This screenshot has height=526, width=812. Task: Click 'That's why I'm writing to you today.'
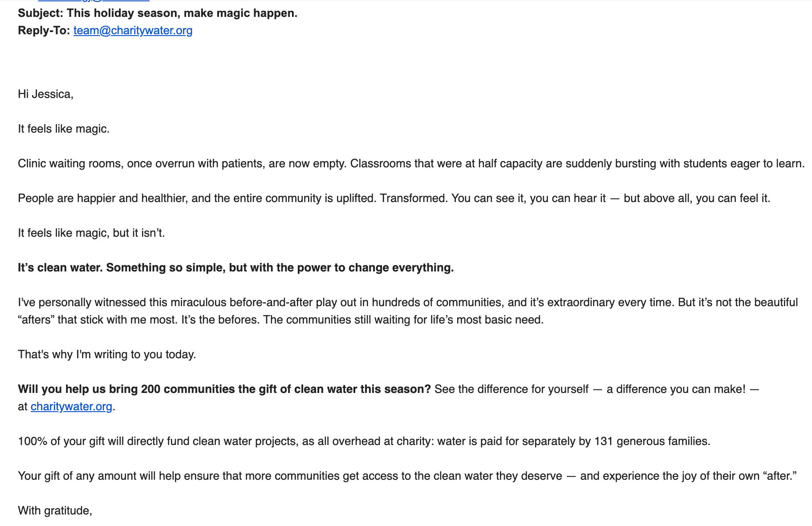tap(107, 354)
